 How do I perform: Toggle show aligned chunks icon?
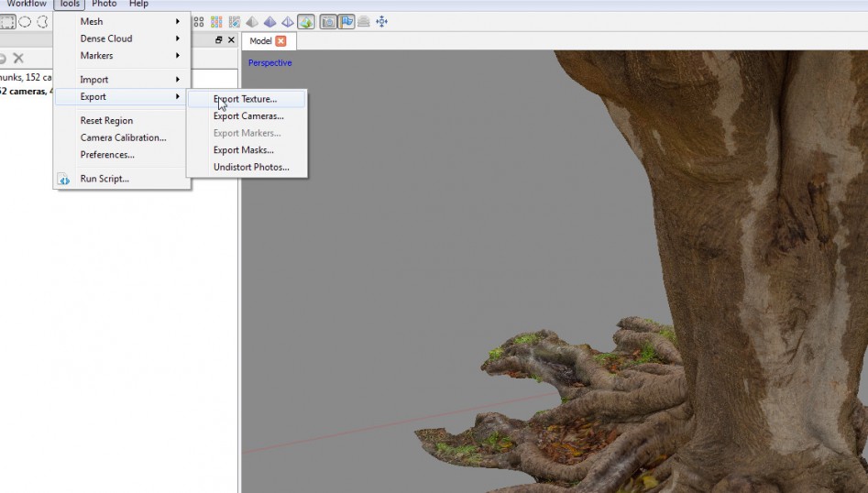pyautogui.click(x=364, y=22)
